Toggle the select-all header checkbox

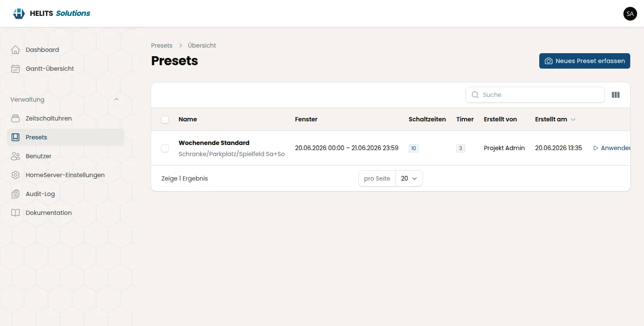tap(165, 120)
